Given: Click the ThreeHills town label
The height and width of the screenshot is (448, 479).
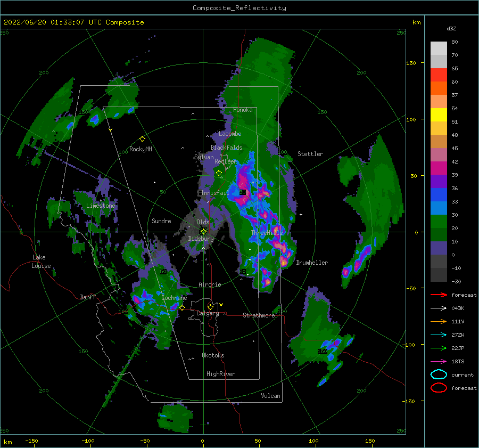Looking at the screenshot, I should click(267, 233).
